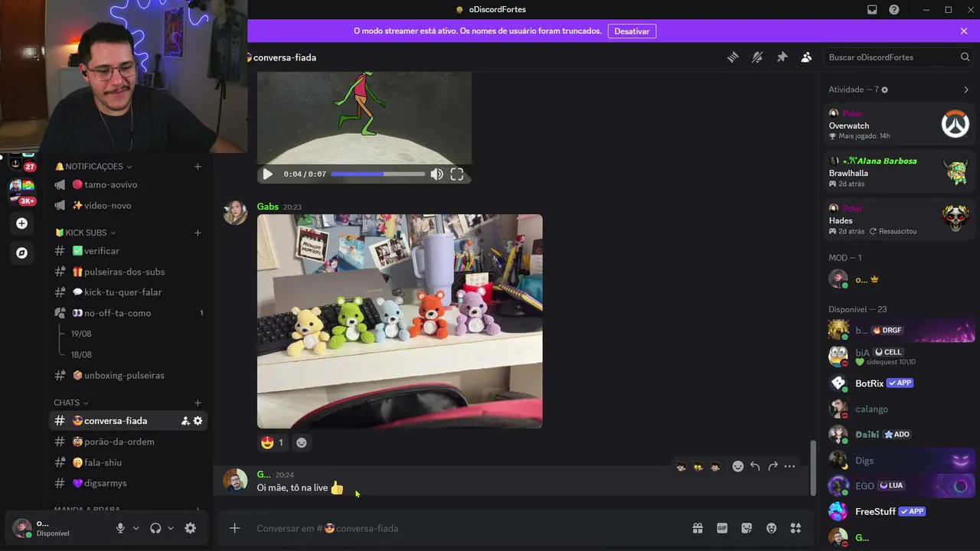Open notification settings bell in channel header
Image resolution: width=980 pixels, height=551 pixels.
pos(757,57)
